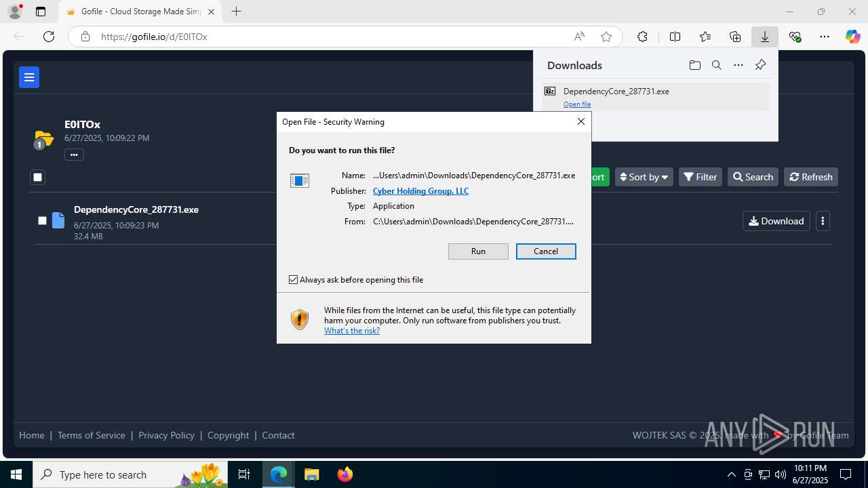Open a new browser tab
The height and width of the screenshot is (488, 868).
(x=236, y=12)
